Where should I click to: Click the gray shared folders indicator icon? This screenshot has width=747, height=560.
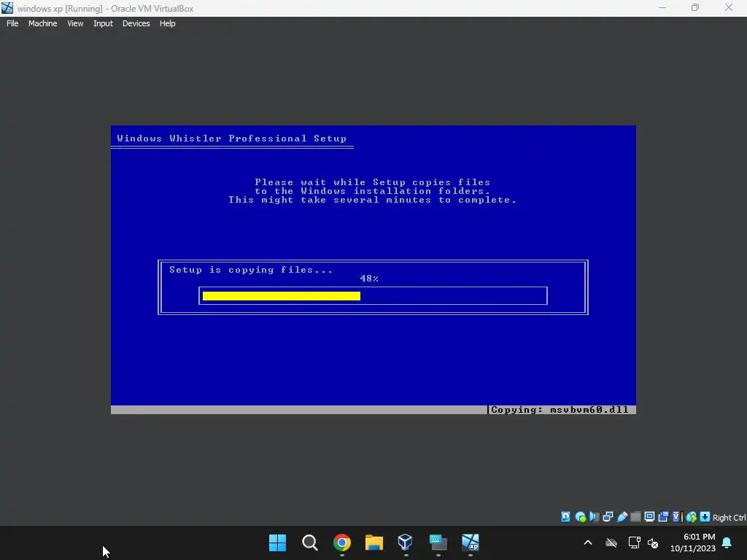(x=635, y=517)
